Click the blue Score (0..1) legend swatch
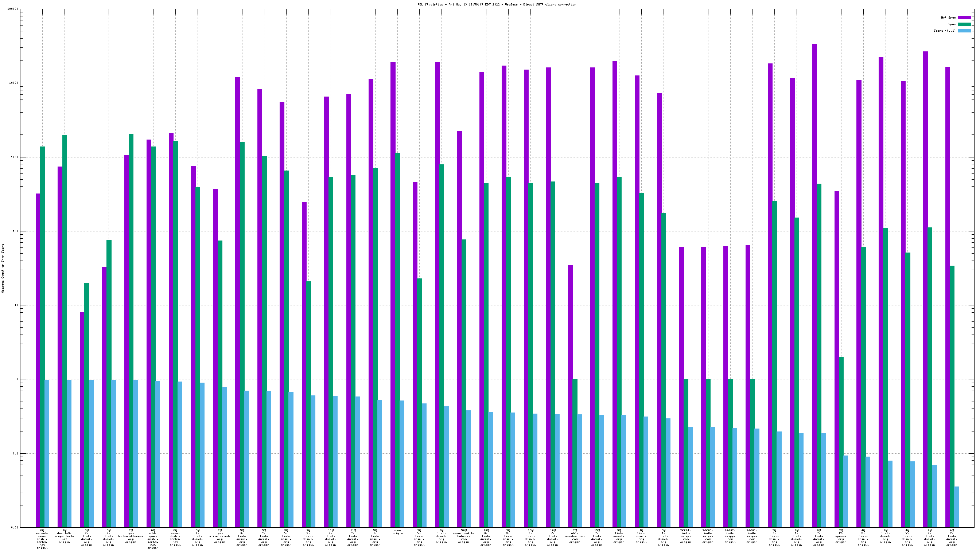Viewport: 980px width, 551px height. (964, 31)
